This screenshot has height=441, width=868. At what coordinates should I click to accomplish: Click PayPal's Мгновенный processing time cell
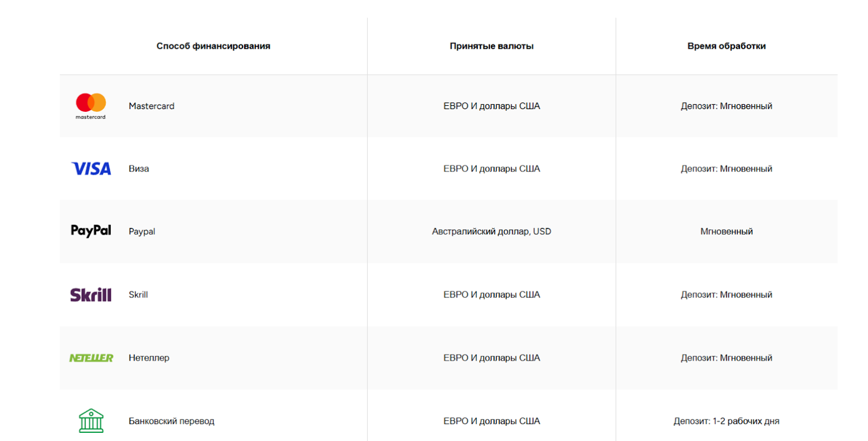[x=726, y=231]
